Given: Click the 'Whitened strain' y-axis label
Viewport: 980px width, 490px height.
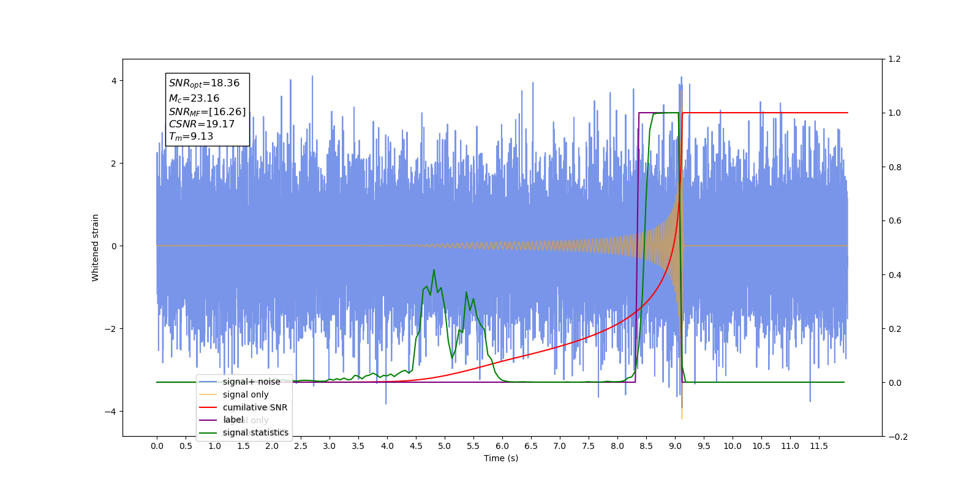Looking at the screenshot, I should pyautogui.click(x=96, y=247).
